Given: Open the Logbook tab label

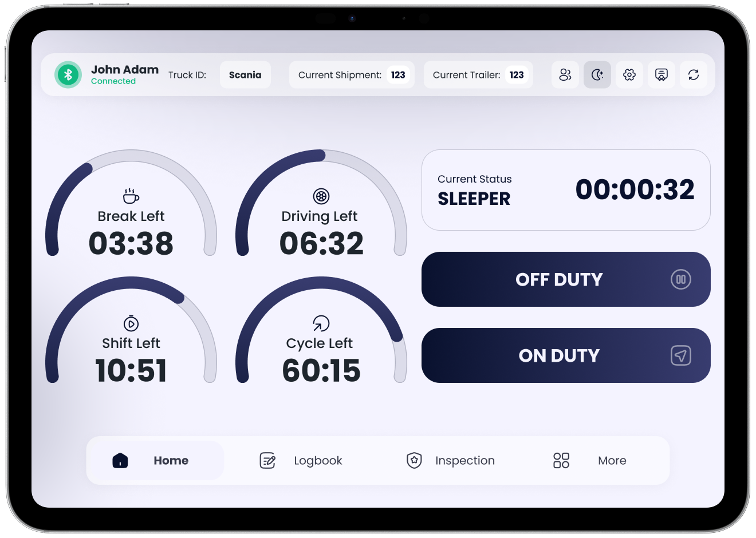Looking at the screenshot, I should [x=318, y=460].
